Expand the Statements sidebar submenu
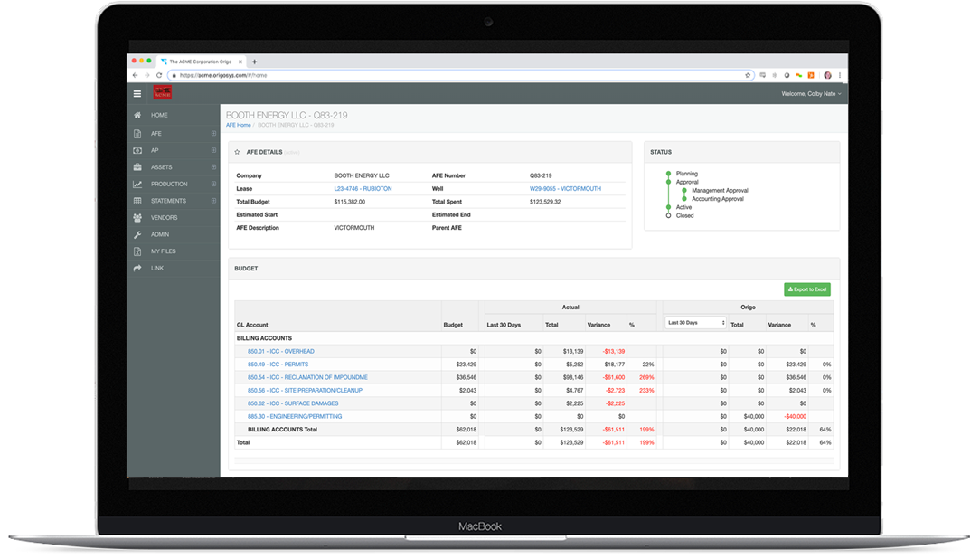 (x=213, y=201)
